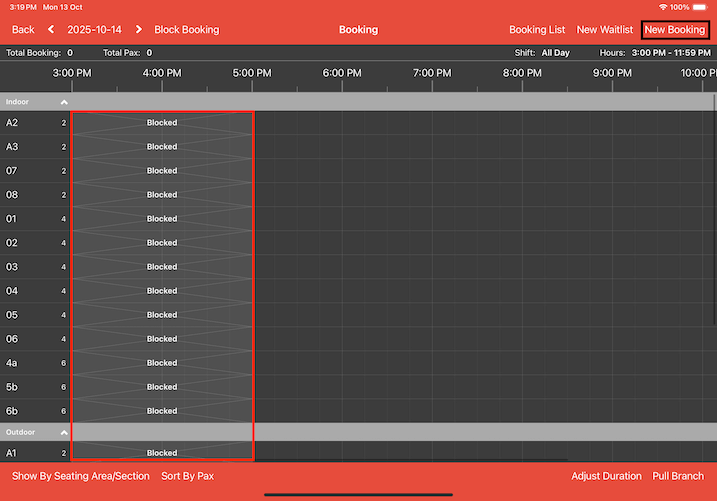The image size is (717, 501).
Task: Go to the next date arrow
Action: [x=139, y=29]
